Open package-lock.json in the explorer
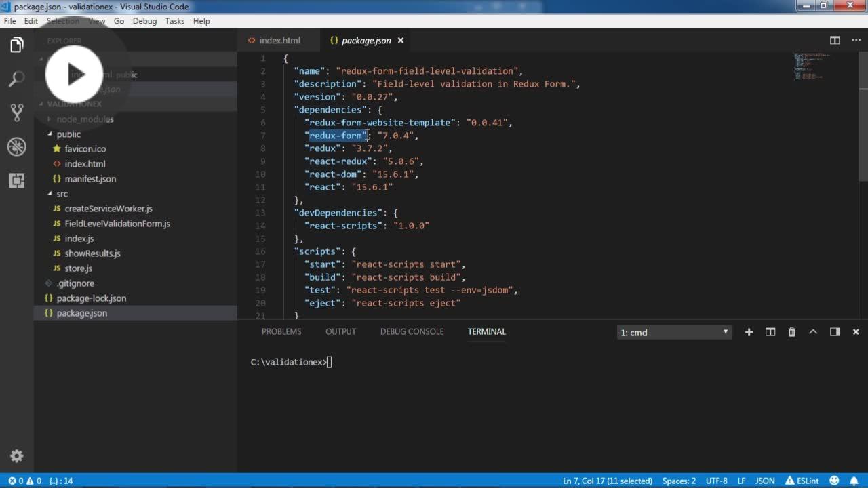 pyautogui.click(x=92, y=298)
